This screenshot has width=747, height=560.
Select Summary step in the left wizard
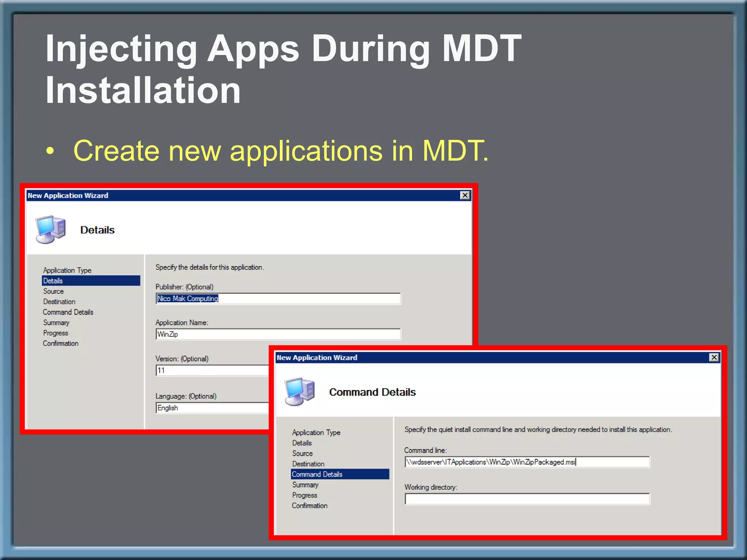tap(56, 323)
